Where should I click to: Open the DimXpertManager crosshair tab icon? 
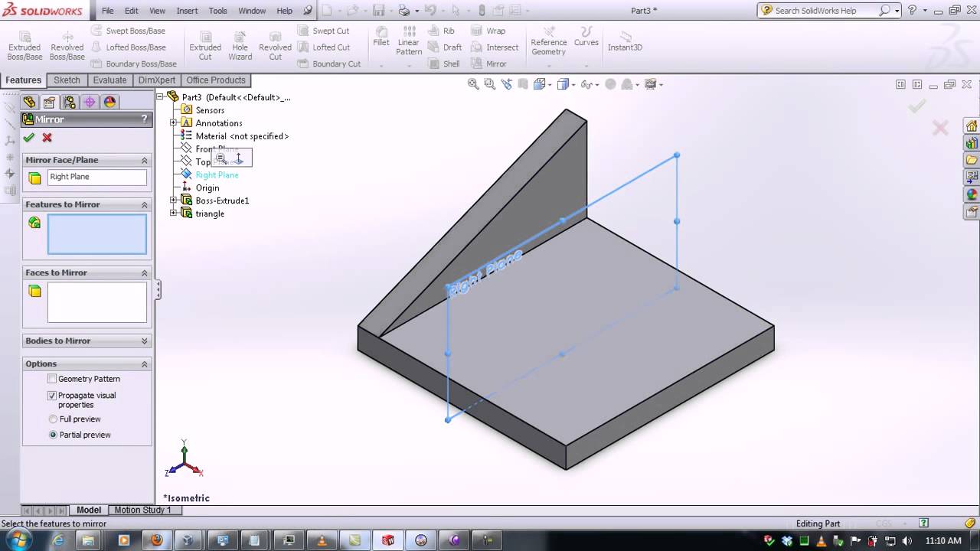point(90,102)
